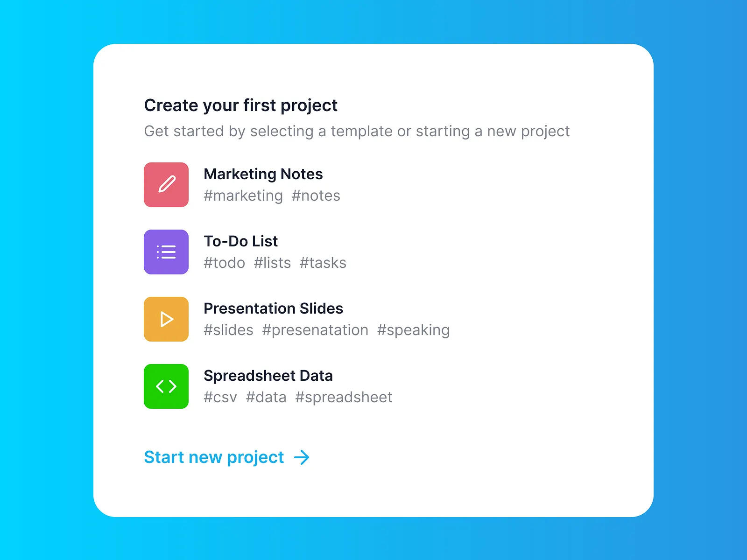Open the Presentation Slides template title
Viewport: 747px width, 560px height.
tap(274, 308)
